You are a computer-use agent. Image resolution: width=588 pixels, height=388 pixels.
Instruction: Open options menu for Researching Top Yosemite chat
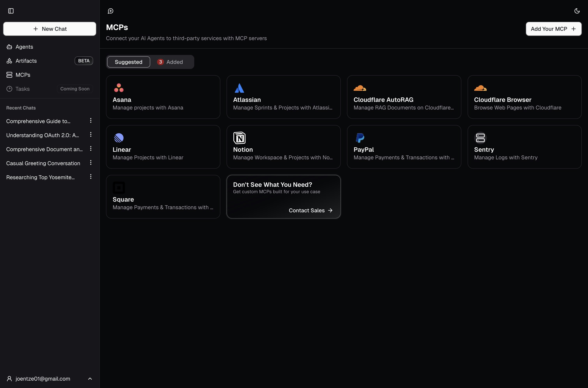tap(91, 176)
